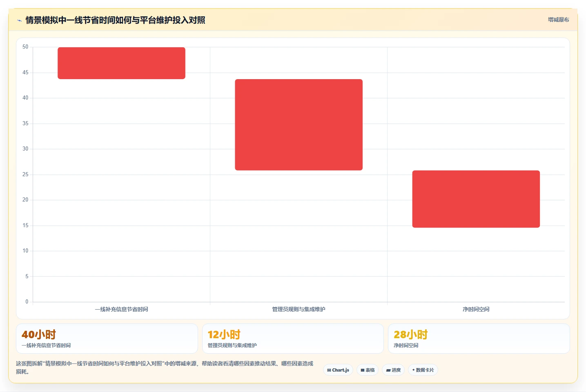The image size is (586, 392).
Task: Click the y-axis value 35
Action: (x=25, y=124)
